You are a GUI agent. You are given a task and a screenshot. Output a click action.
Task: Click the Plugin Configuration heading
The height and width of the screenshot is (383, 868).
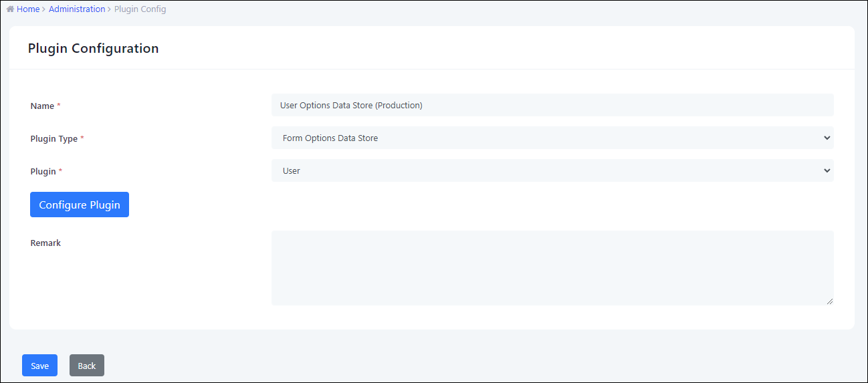[94, 48]
